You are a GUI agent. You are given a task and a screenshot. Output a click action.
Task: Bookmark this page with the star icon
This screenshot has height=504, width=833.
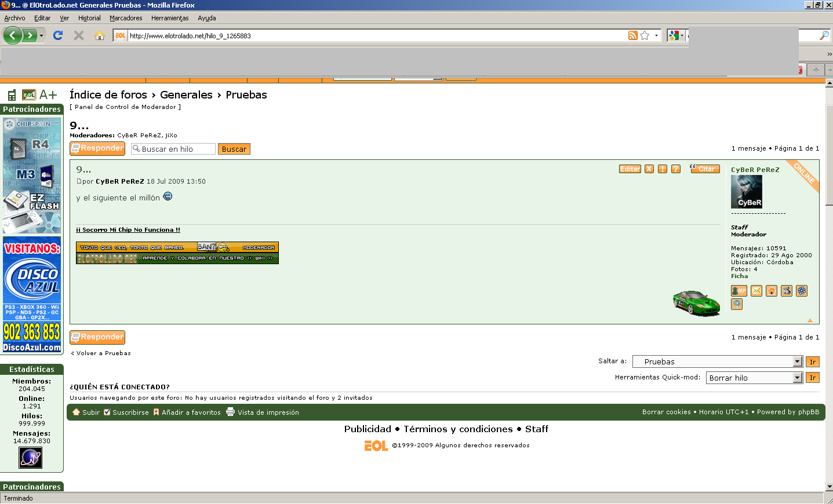pyautogui.click(x=645, y=36)
